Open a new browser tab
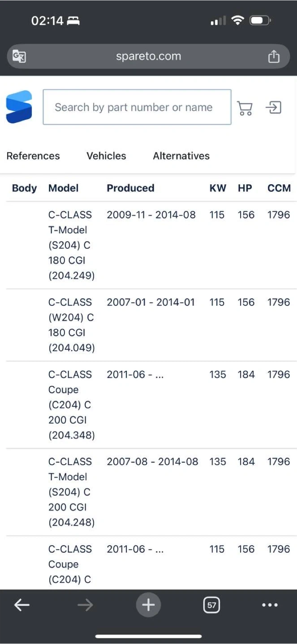 click(x=148, y=605)
